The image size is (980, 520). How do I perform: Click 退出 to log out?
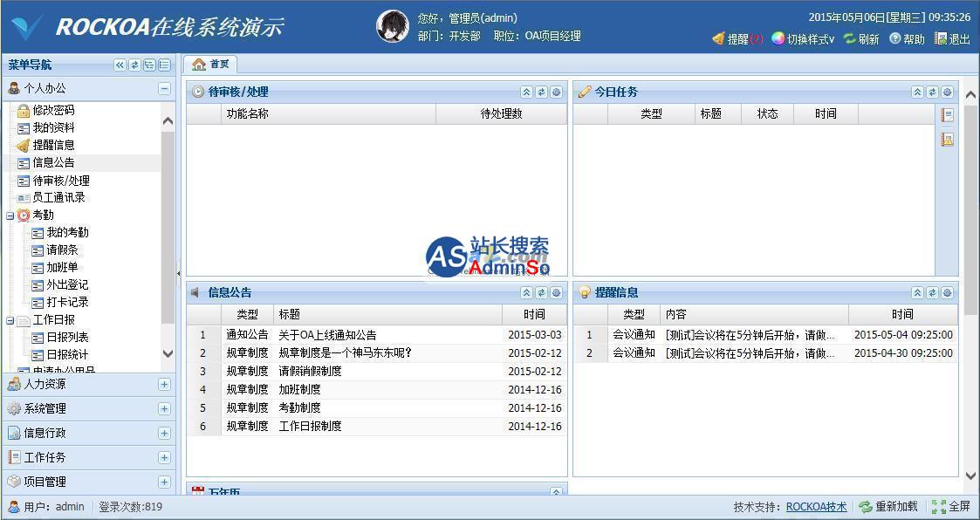(952, 38)
